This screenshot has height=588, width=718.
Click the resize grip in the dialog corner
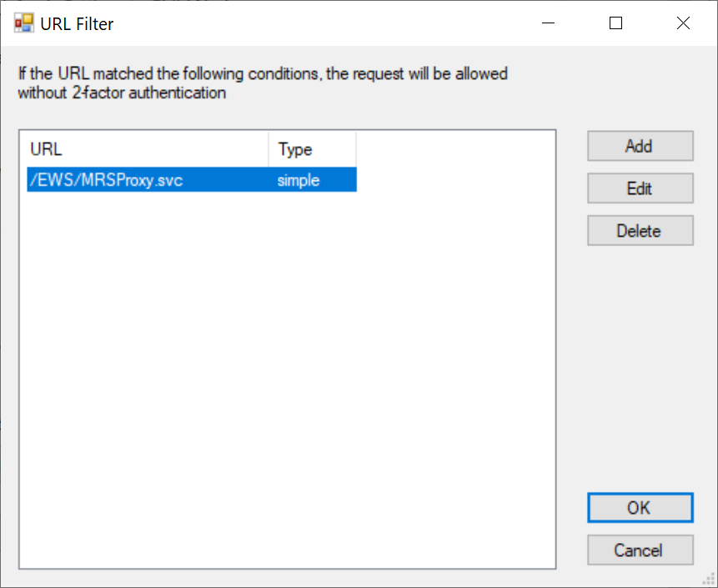point(710,580)
